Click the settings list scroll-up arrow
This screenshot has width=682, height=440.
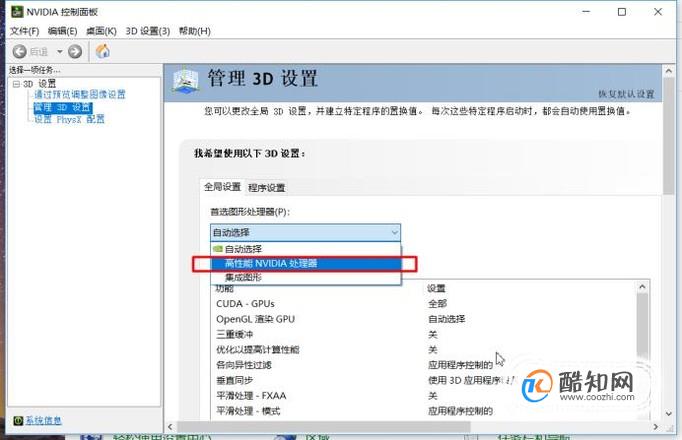pyautogui.click(x=642, y=287)
